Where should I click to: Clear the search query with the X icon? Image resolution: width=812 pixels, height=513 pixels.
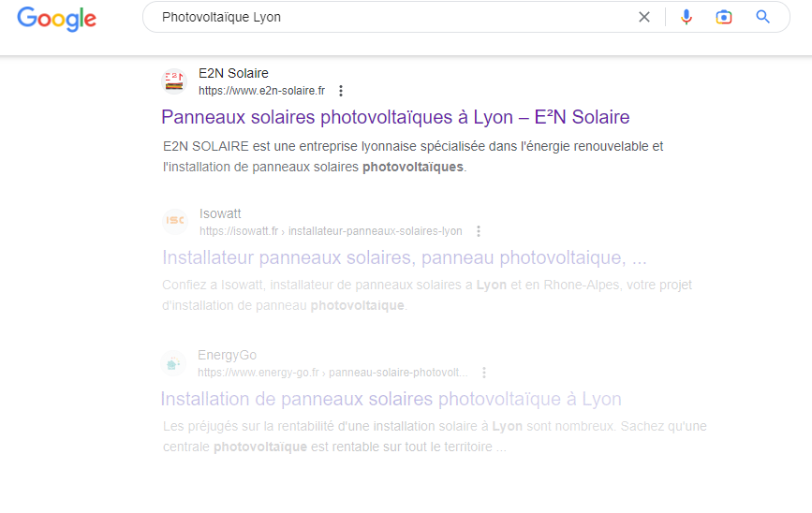click(x=644, y=17)
